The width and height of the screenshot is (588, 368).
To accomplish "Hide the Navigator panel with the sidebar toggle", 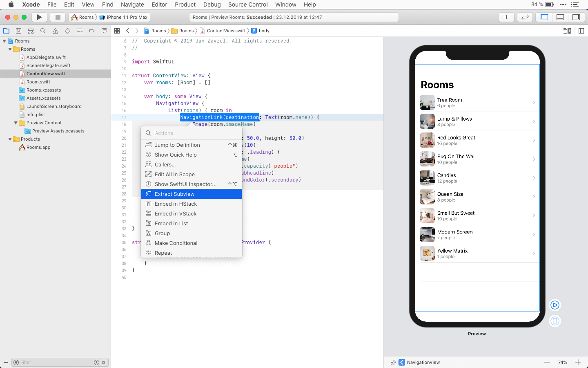I will tap(543, 17).
